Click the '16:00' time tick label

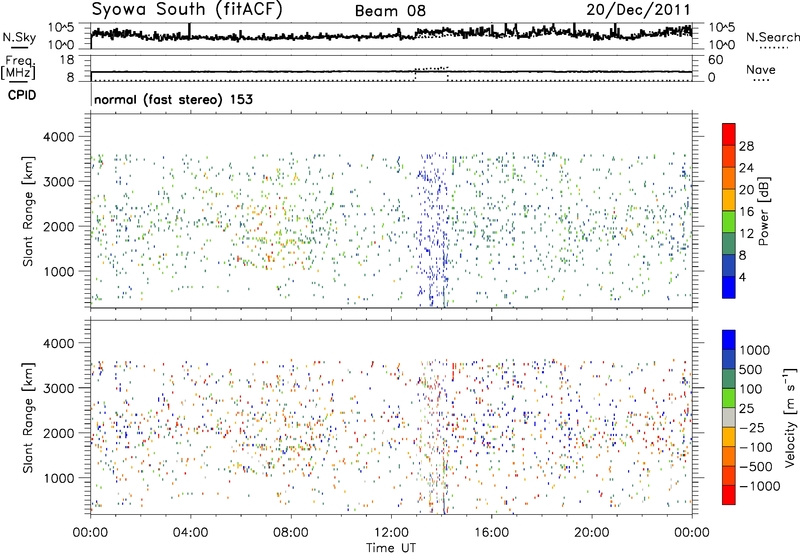(x=491, y=533)
